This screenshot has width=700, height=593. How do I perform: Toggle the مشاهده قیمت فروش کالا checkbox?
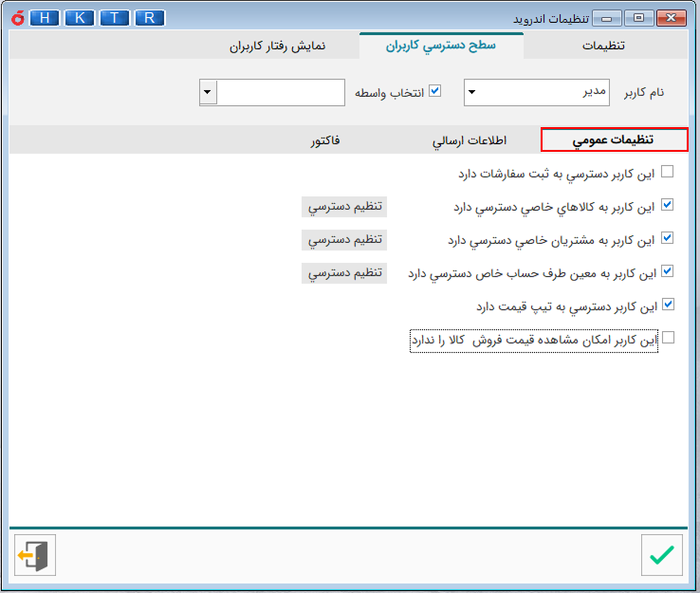(668, 338)
